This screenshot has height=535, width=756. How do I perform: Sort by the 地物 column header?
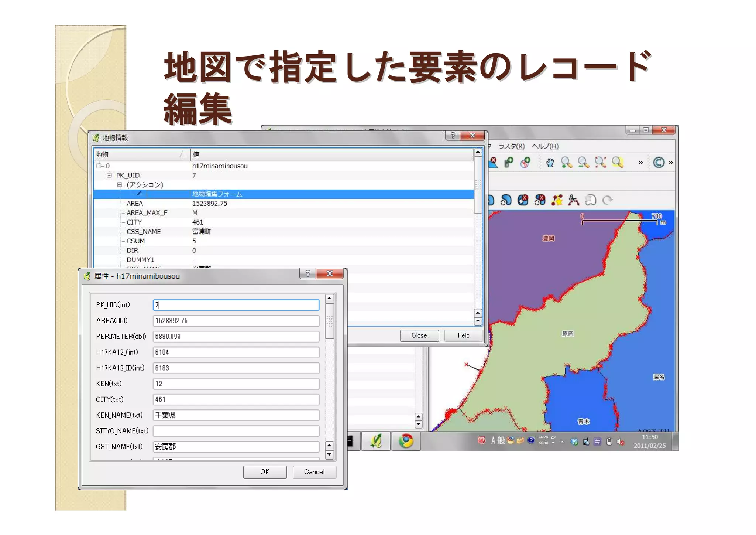pyautogui.click(x=142, y=154)
